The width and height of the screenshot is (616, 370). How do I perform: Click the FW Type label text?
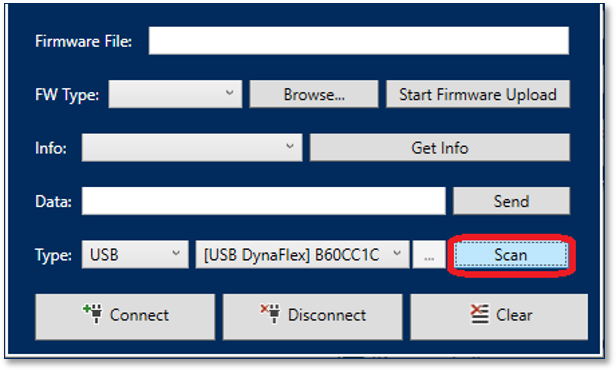pos(67,95)
